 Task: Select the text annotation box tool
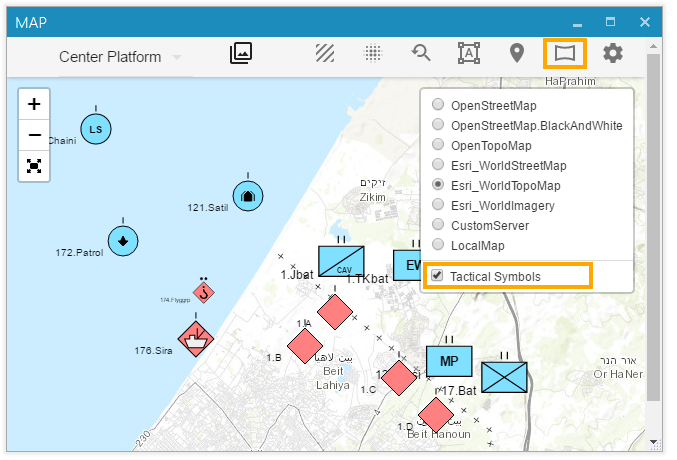(468, 54)
